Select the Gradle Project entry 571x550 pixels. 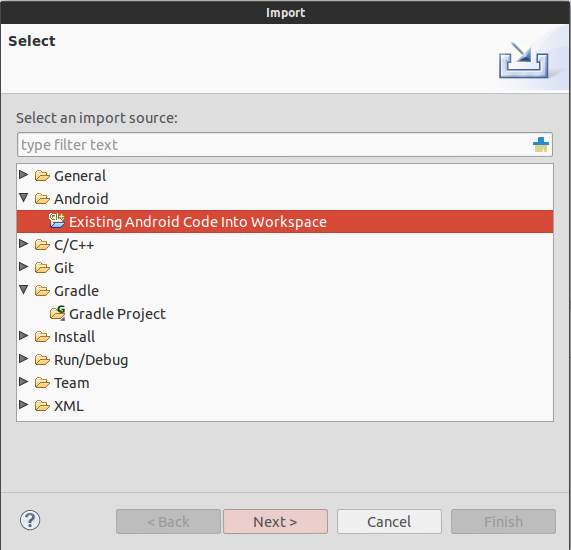tap(117, 314)
